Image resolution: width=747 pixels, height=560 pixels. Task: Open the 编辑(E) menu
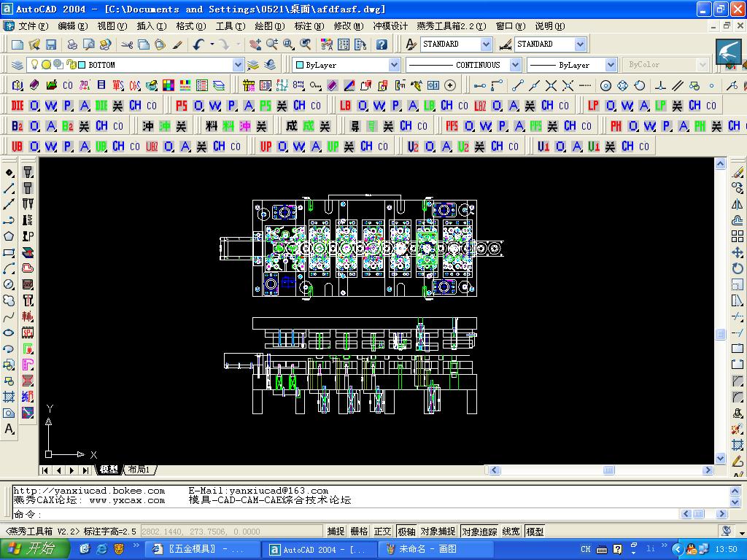[x=73, y=26]
